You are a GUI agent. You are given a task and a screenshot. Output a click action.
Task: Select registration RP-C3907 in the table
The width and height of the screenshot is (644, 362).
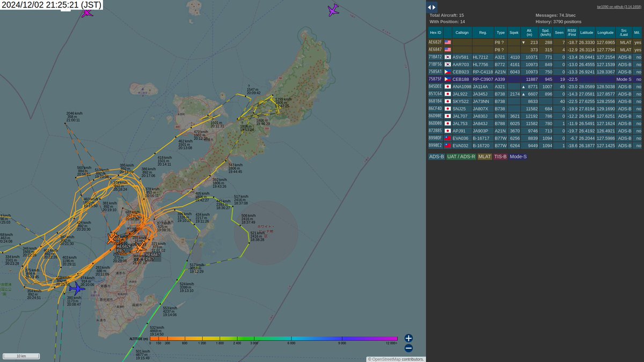tap(482, 79)
